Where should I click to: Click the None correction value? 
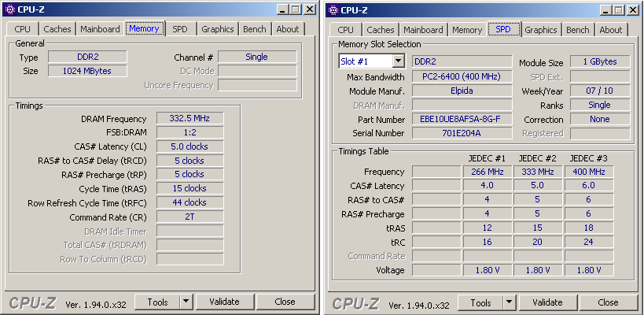pyautogui.click(x=600, y=119)
